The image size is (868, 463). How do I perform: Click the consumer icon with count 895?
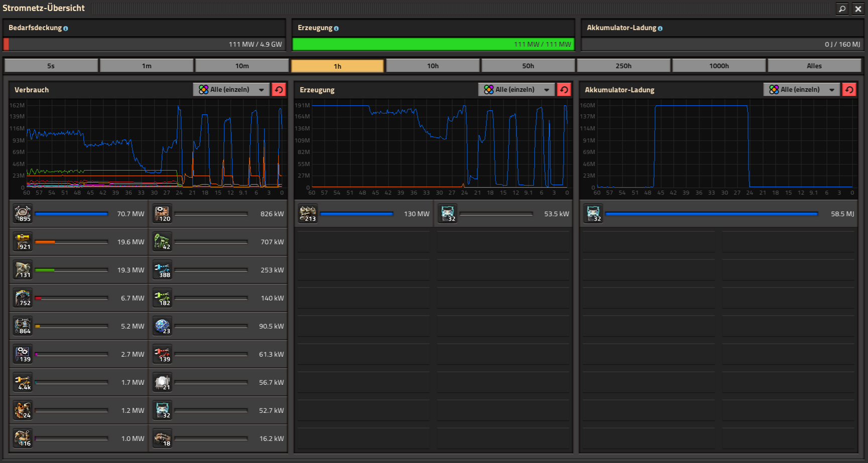[x=23, y=214]
